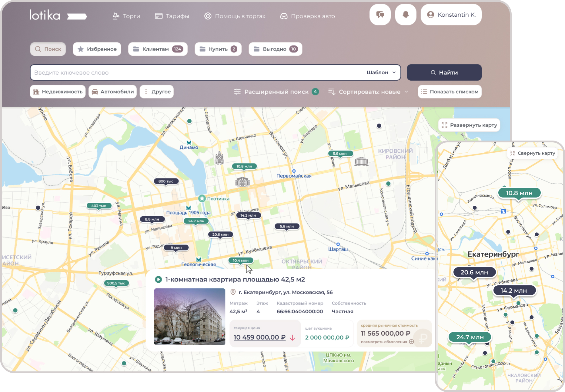Click the bus station icon on mobile map
The width and height of the screenshot is (565, 392).
503,211
